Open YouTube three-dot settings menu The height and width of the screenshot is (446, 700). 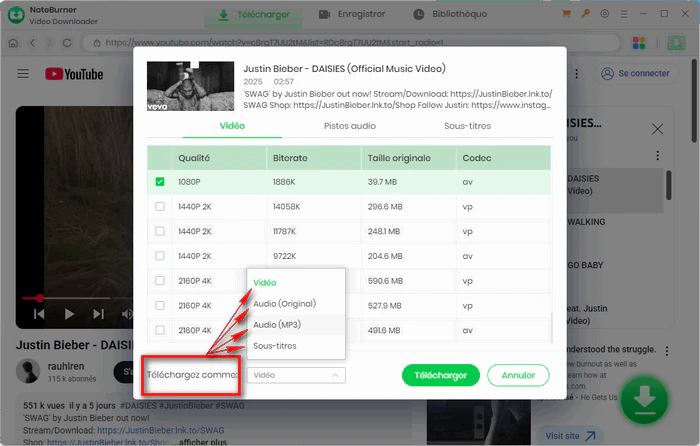click(x=577, y=74)
